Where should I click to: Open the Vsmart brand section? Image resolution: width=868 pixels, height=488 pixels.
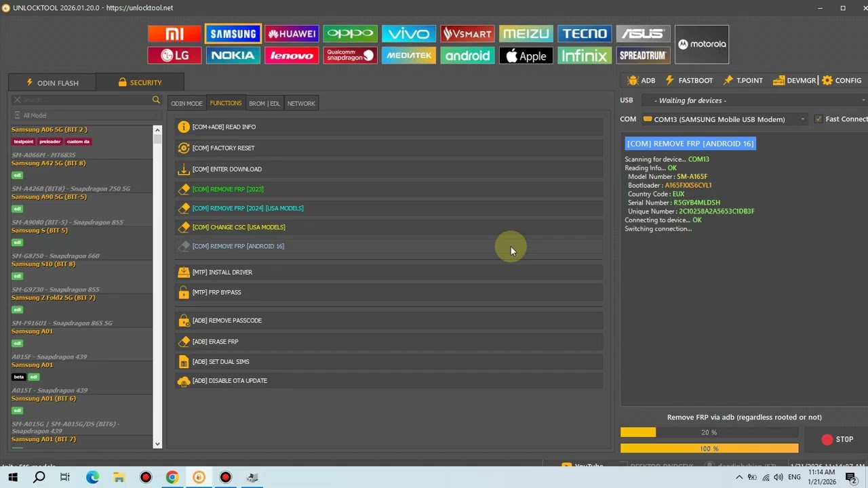(x=467, y=34)
